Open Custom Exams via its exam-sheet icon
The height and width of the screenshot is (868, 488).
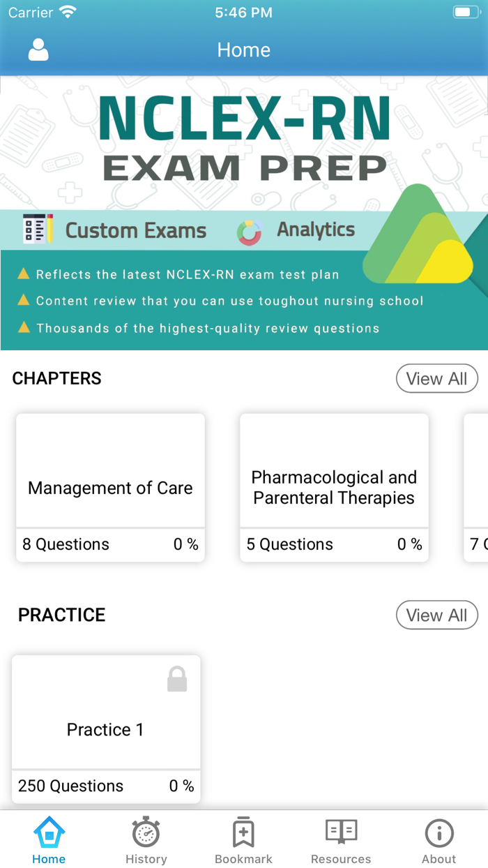coord(38,228)
